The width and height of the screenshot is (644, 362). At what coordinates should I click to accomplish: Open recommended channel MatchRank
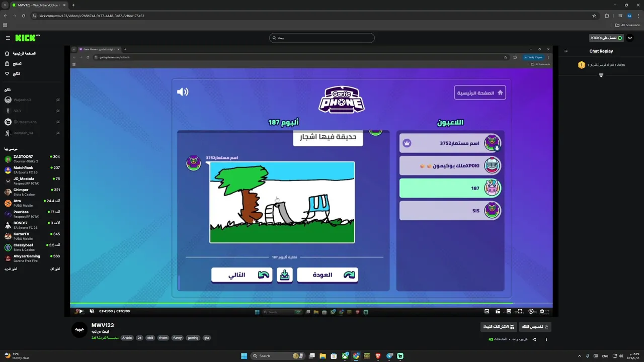[32, 170]
